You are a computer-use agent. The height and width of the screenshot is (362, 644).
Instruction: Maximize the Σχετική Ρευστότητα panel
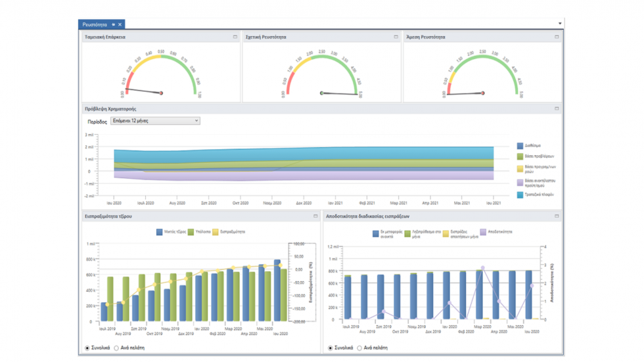(x=396, y=37)
